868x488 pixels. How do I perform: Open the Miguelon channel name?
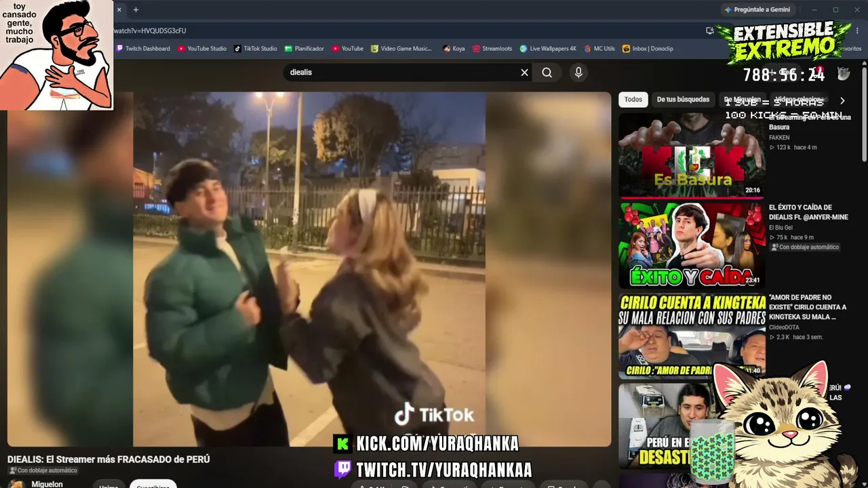pos(47,484)
